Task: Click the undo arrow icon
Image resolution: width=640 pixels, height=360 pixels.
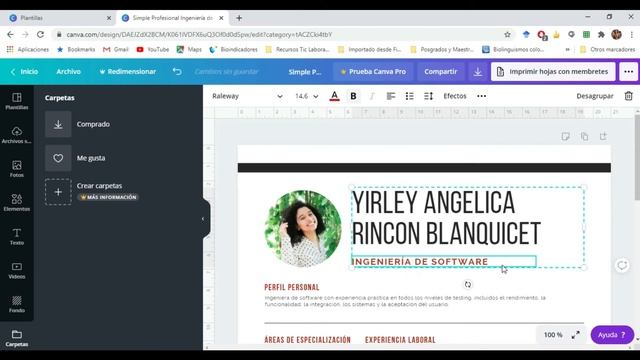Action: point(177,71)
